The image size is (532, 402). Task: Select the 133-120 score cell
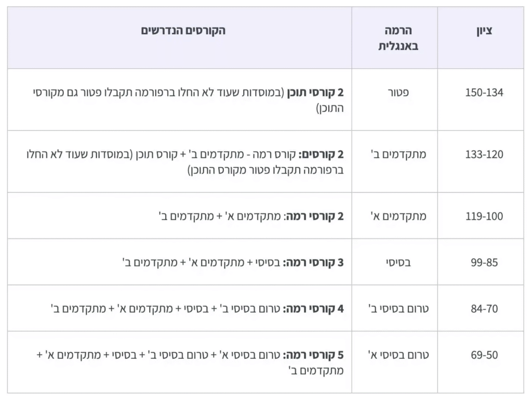[x=484, y=155]
